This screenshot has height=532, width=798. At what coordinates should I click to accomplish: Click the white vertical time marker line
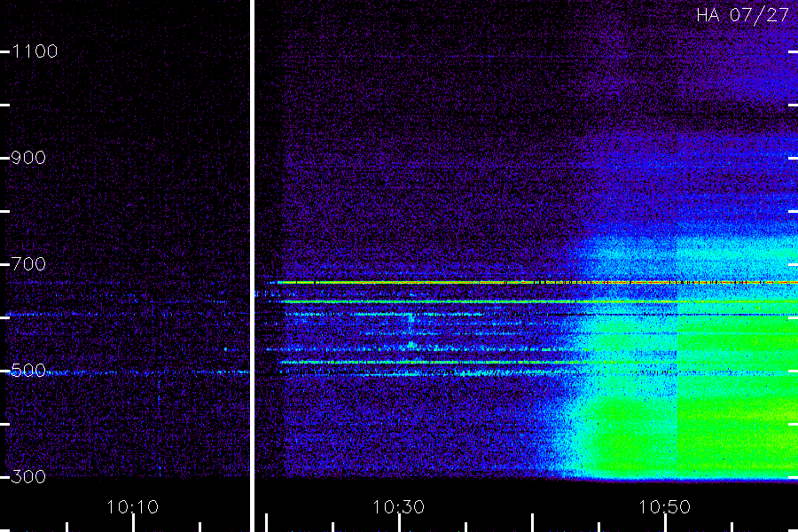(252, 266)
